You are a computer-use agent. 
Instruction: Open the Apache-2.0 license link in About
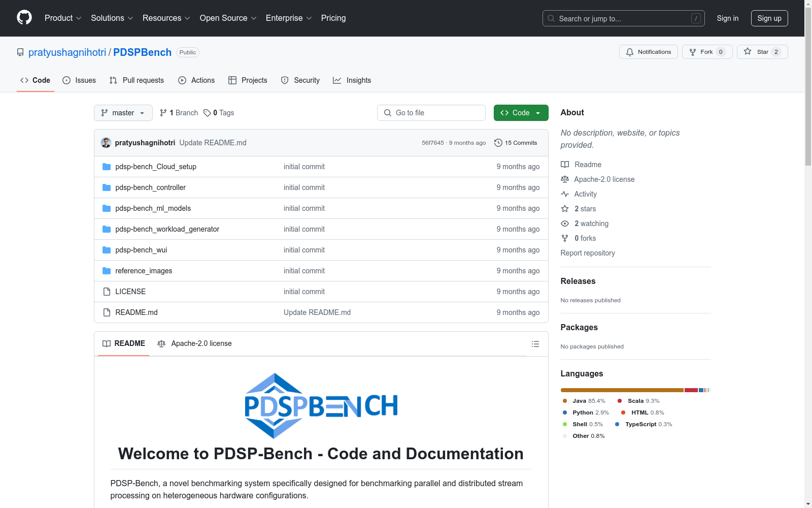click(598, 179)
